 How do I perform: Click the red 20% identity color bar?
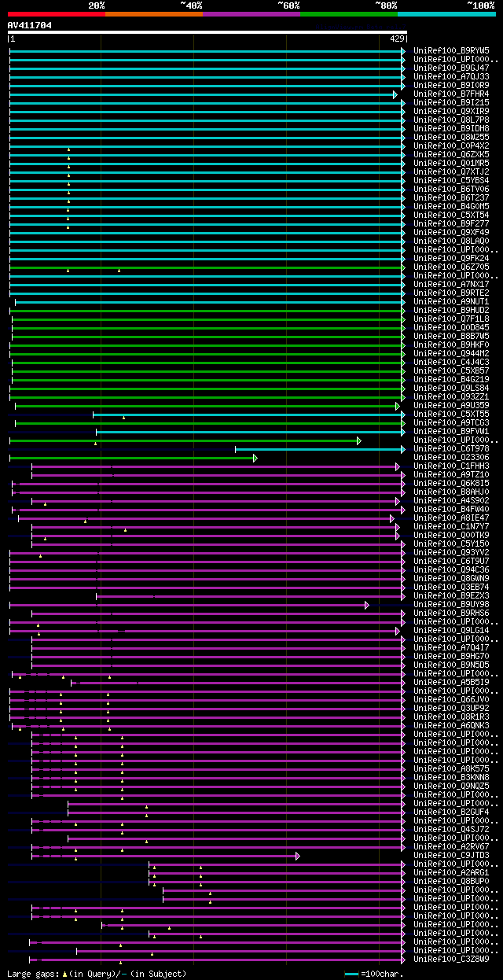56,13
